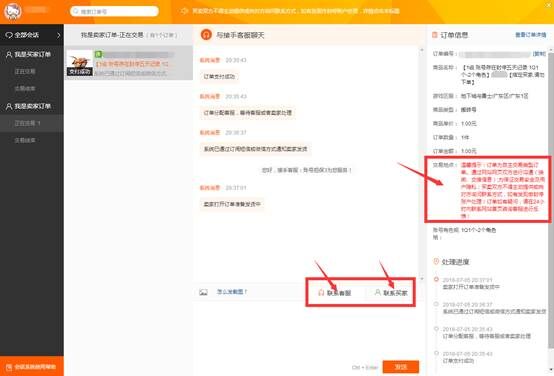Click the person icon beside 联系买家

[378, 293]
